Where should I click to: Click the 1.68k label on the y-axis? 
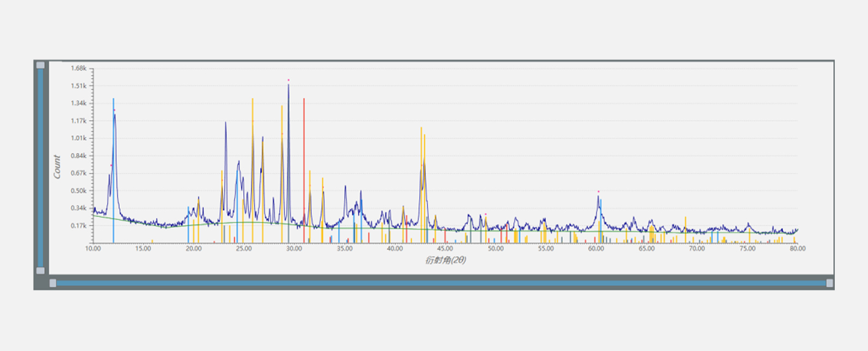(78, 68)
